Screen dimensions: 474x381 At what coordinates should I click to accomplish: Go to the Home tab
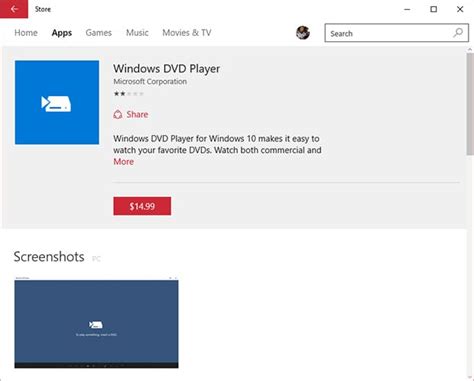26,33
